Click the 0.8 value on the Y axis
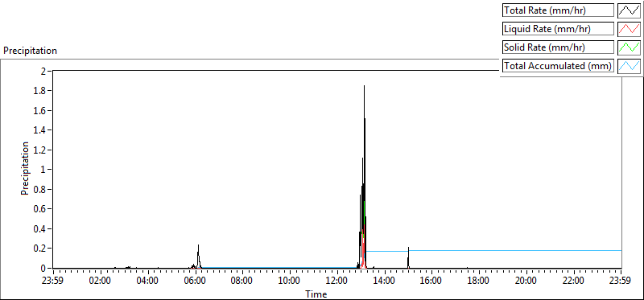This screenshot has height=300, width=644. point(40,189)
